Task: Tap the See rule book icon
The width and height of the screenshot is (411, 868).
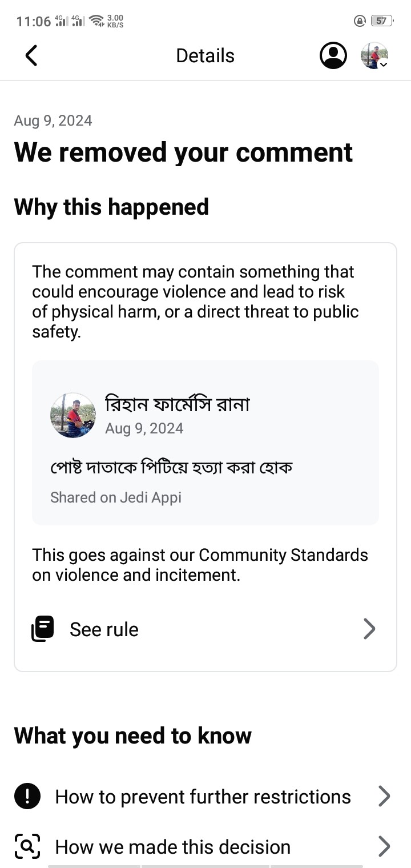Action: point(43,629)
